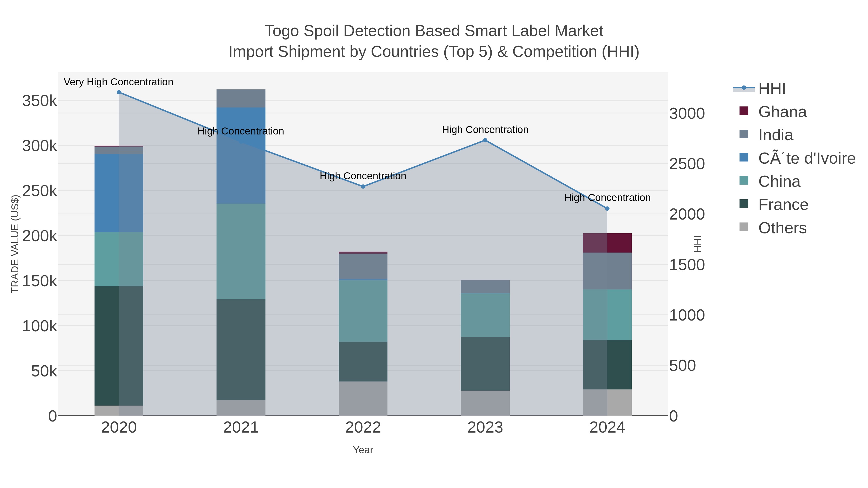Click the India segment of 2022 bar
868x488 pixels.
363,266
